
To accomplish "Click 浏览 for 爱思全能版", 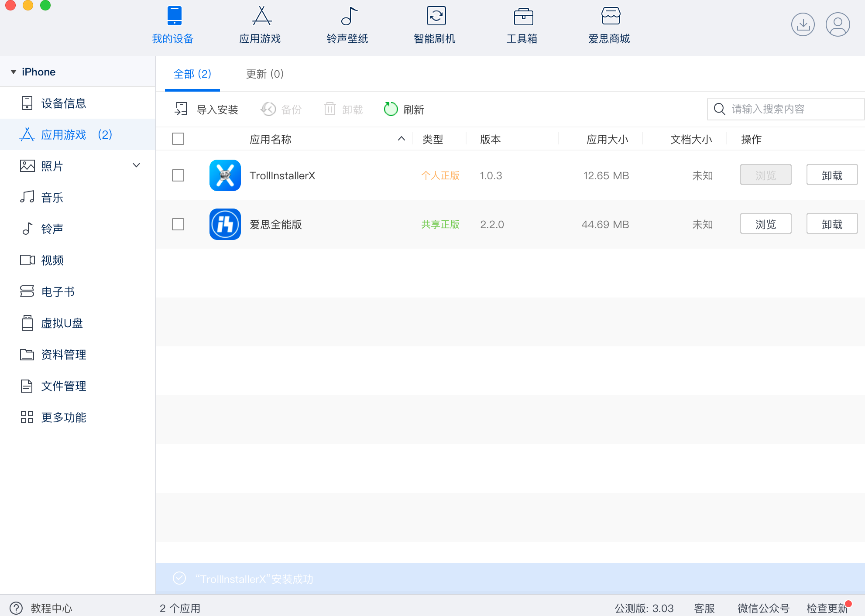I will coord(766,224).
